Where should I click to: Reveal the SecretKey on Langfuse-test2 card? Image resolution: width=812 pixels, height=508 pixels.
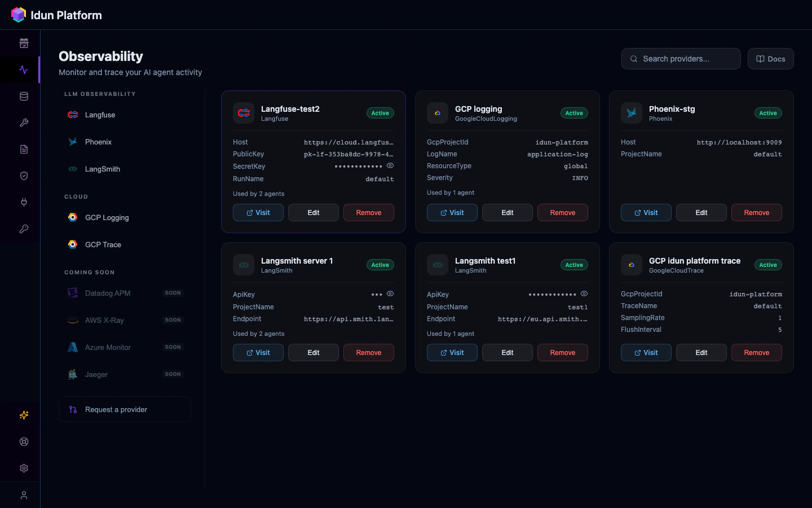[x=390, y=165]
